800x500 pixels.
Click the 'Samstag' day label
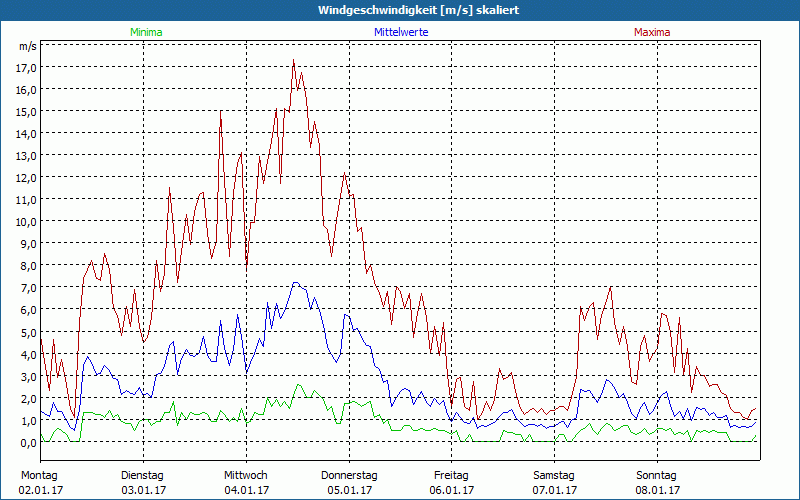[554, 476]
